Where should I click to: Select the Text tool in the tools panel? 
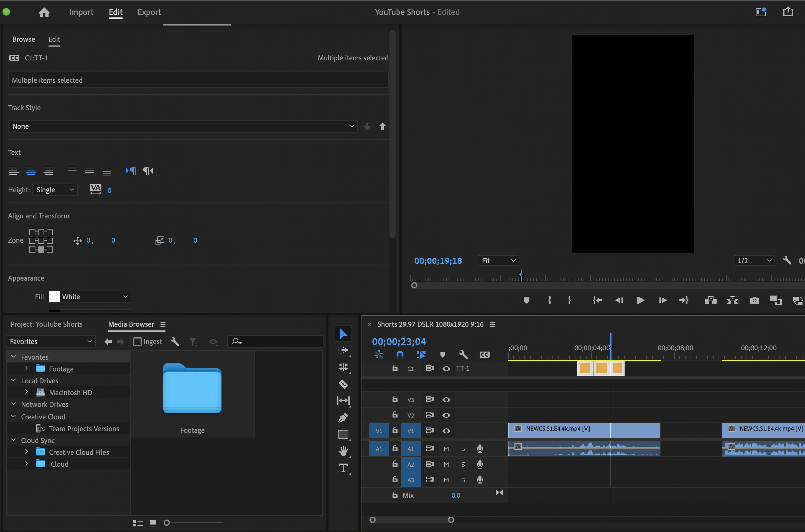pyautogui.click(x=343, y=468)
